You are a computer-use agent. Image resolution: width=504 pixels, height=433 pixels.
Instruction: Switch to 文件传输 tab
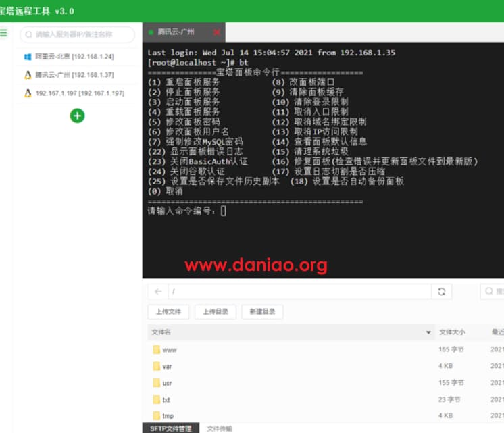coord(219,428)
